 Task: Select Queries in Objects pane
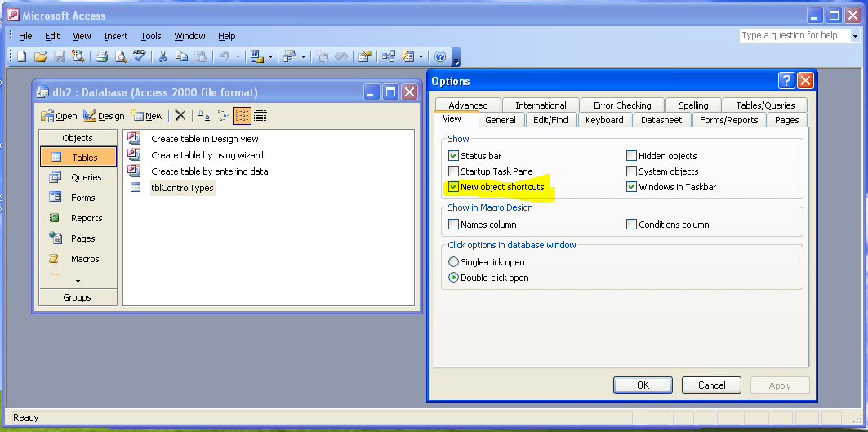click(x=78, y=177)
